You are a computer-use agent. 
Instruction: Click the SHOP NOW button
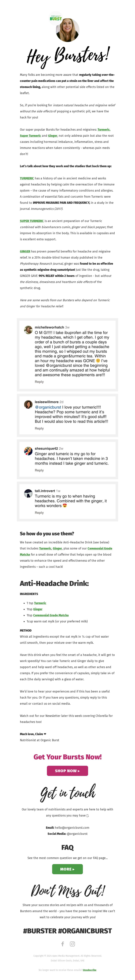coord(67,771)
